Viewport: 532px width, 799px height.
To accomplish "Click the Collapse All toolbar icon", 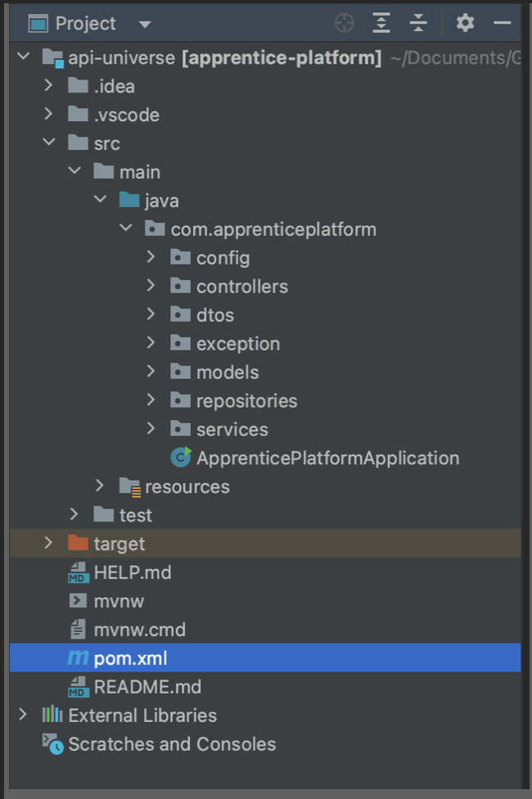I will pos(418,23).
